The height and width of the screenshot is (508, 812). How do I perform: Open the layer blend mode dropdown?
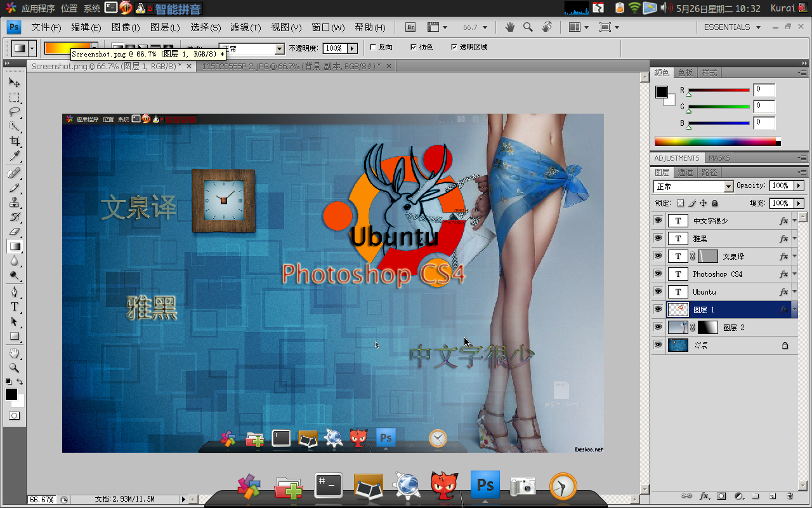click(693, 187)
